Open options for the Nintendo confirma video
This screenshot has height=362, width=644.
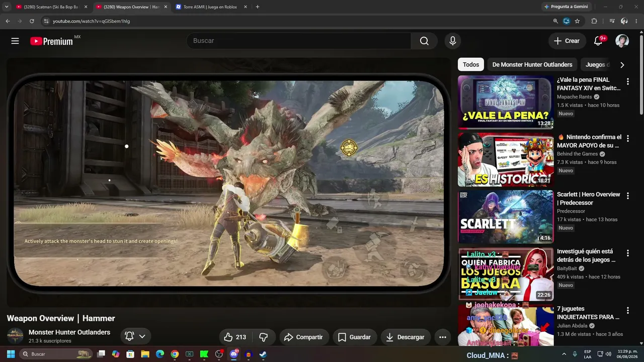[627, 139]
